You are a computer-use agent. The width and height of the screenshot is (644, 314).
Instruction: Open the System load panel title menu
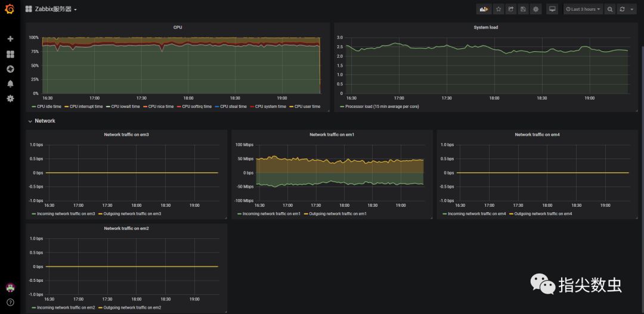486,27
